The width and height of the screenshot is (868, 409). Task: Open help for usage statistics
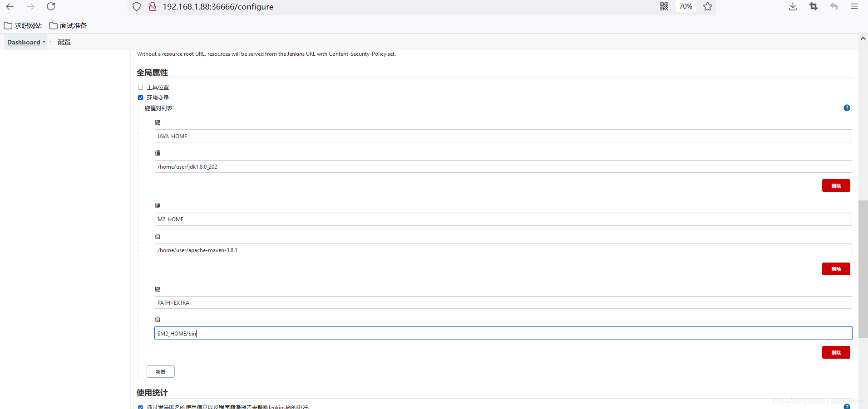pos(847,406)
